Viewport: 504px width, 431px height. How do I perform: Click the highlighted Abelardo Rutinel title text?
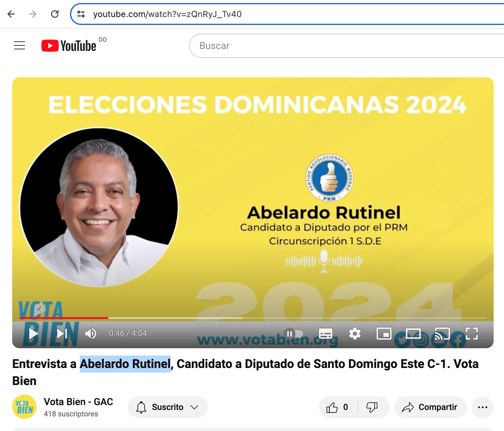(125, 364)
